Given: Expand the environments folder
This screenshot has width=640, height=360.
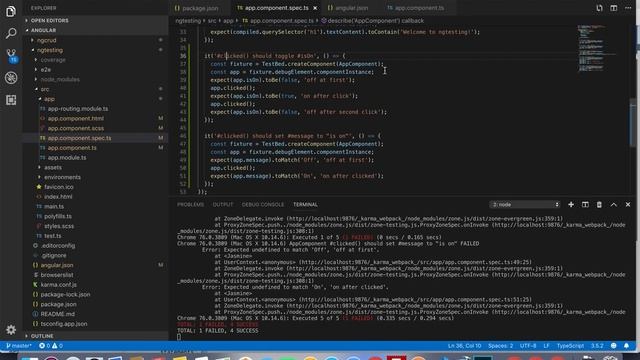Looking at the screenshot, I should click(96, 177).
